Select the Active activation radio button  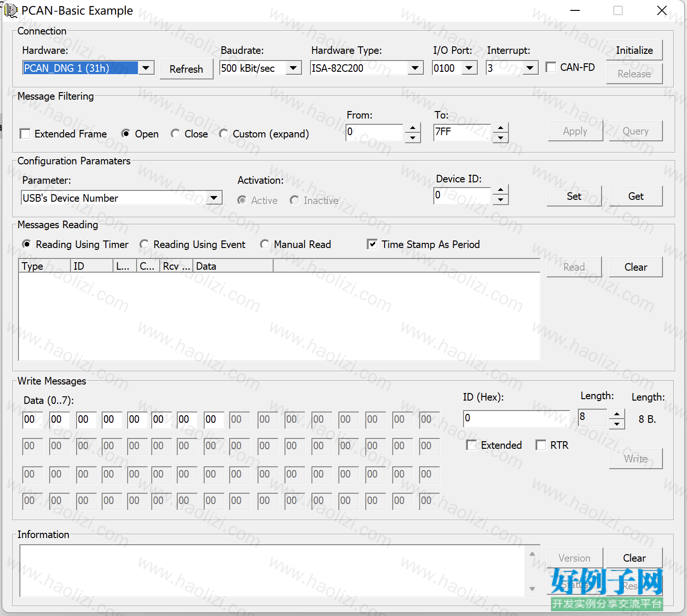tap(242, 200)
